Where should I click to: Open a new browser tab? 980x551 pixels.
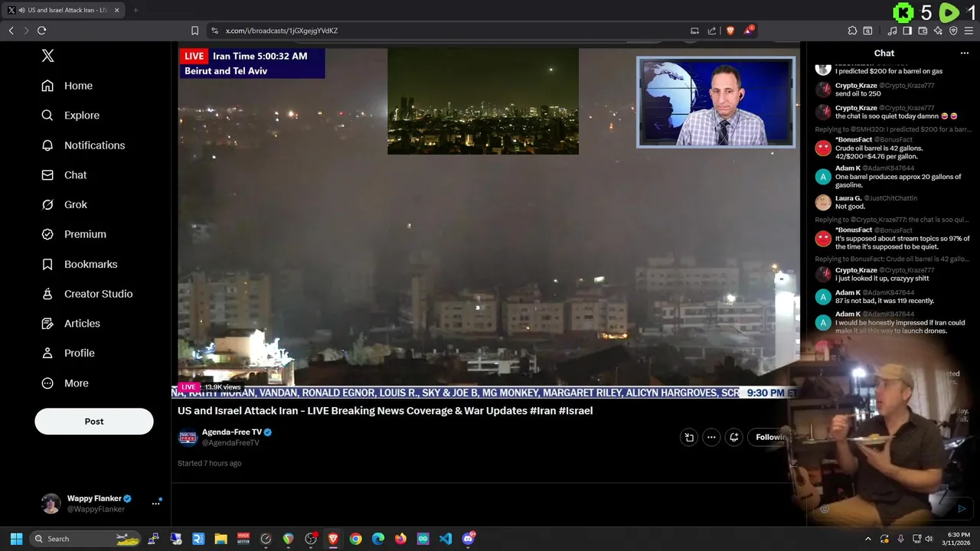click(136, 10)
